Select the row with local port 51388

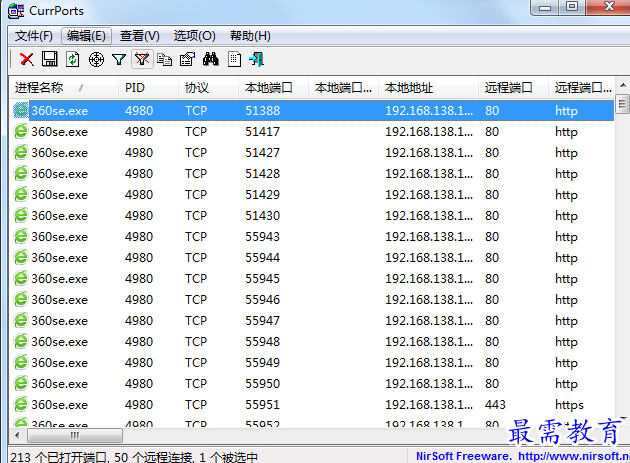[x=312, y=111]
